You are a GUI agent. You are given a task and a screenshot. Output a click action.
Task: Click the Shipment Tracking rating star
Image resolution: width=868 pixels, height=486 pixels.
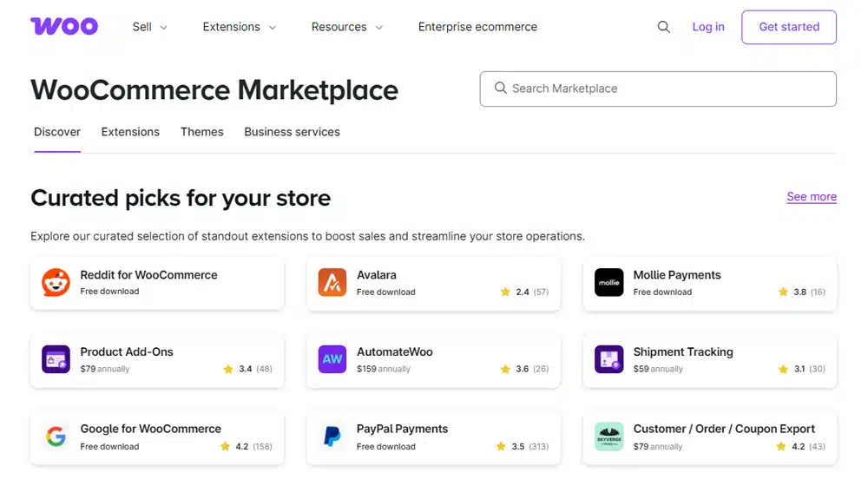(x=783, y=369)
